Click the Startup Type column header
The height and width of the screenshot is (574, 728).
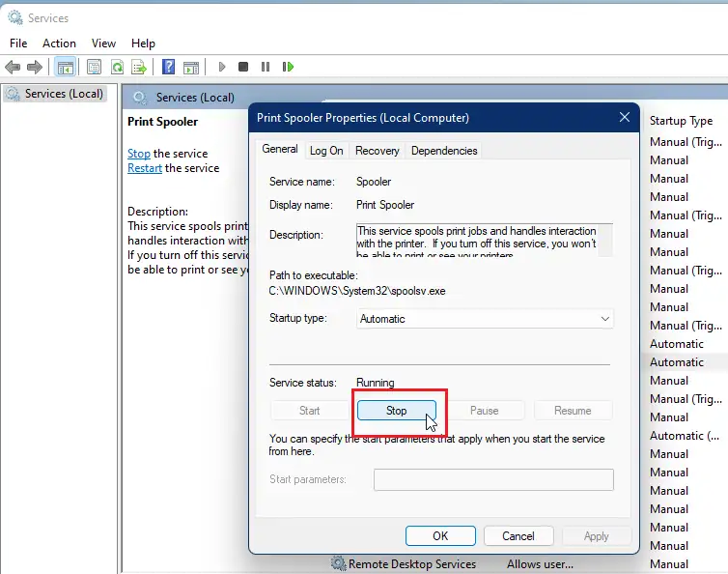pos(681,121)
